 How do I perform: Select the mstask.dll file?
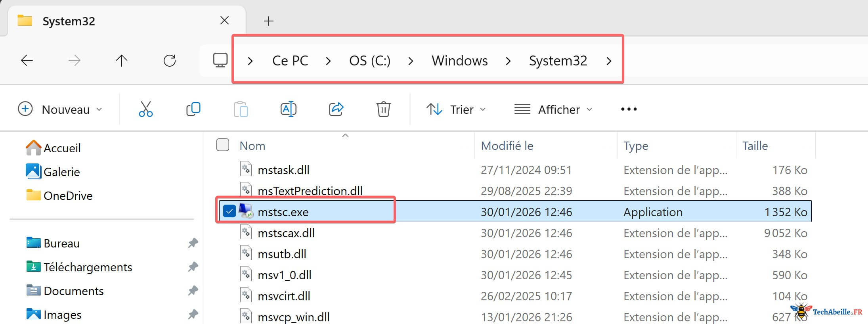(x=283, y=170)
